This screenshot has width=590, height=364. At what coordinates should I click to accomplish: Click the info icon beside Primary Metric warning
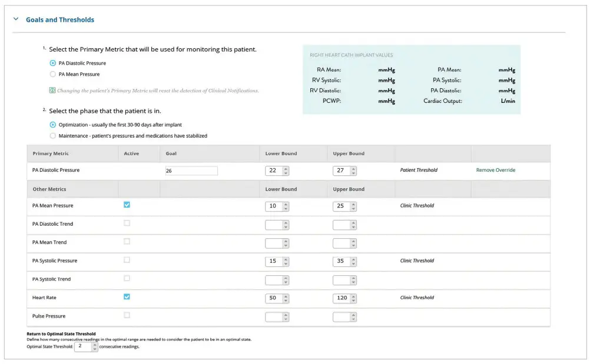click(x=52, y=91)
